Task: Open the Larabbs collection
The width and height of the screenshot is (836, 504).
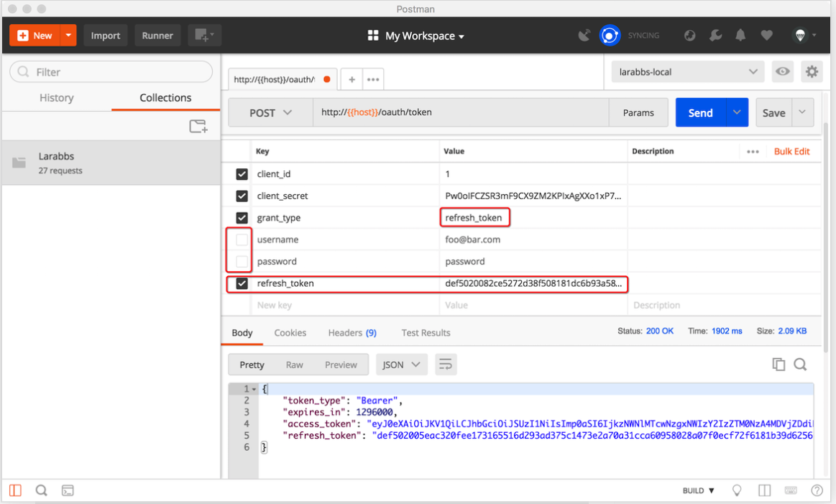Action: [111, 162]
